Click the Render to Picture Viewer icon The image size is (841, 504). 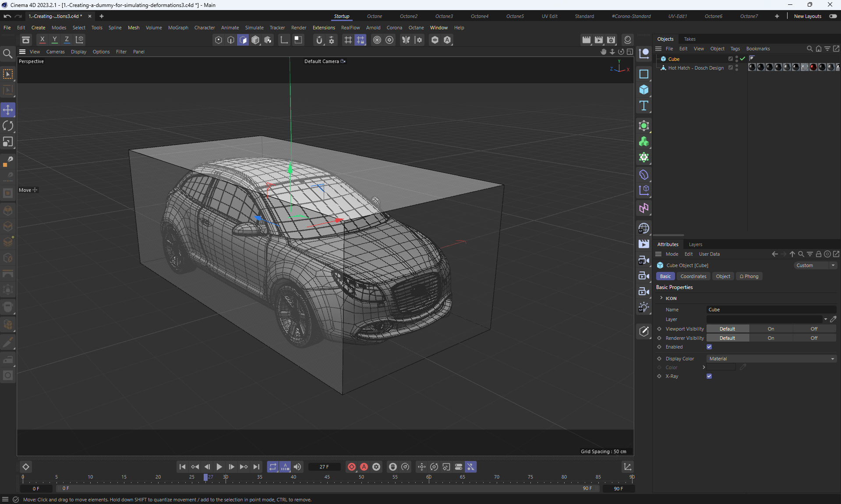pos(599,40)
